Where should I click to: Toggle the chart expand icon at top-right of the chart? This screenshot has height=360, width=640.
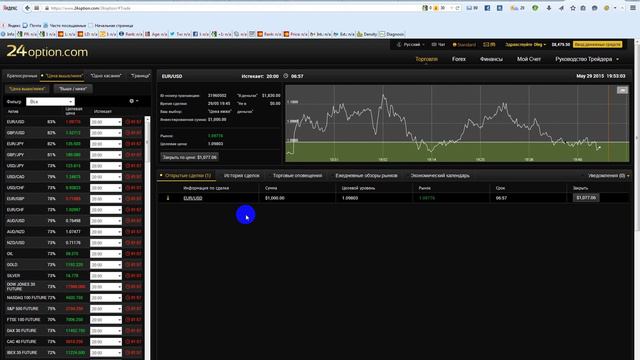pos(622,90)
